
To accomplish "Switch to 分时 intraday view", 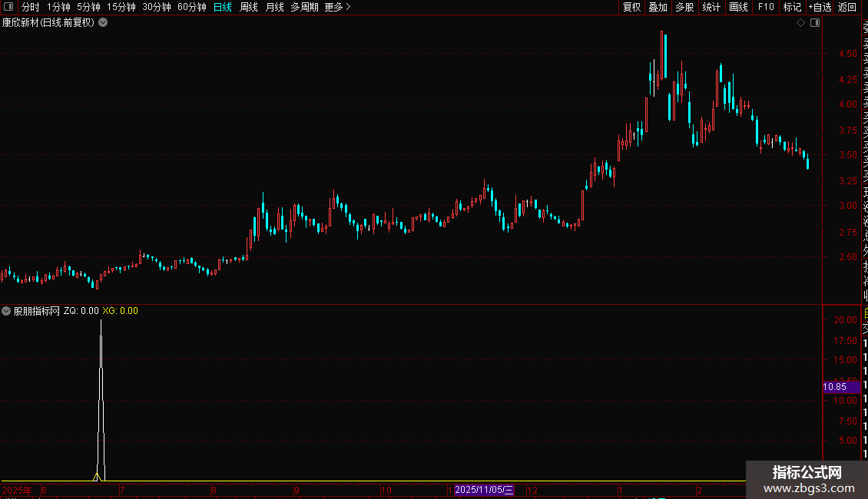I will [31, 7].
